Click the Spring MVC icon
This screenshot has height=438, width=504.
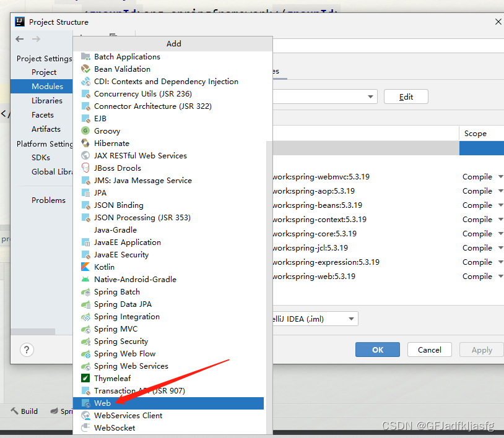pyautogui.click(x=85, y=329)
